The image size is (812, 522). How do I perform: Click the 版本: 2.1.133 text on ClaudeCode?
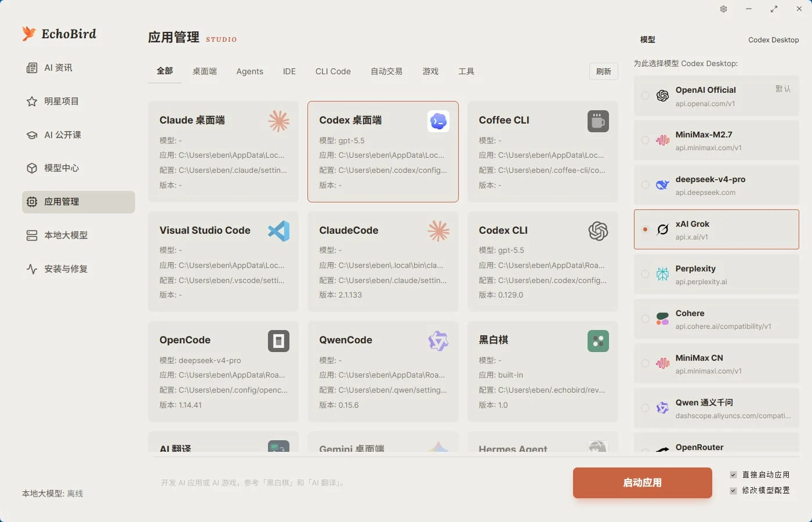pyautogui.click(x=340, y=295)
